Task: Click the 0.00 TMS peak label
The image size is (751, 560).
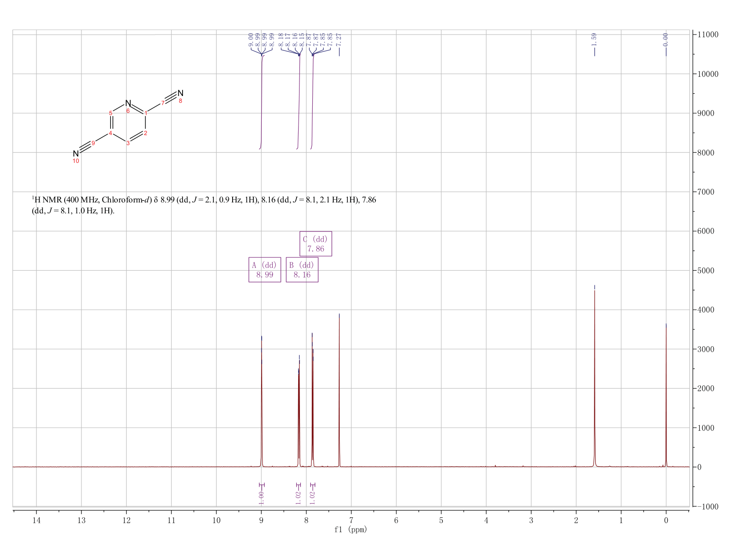Action: coord(666,40)
